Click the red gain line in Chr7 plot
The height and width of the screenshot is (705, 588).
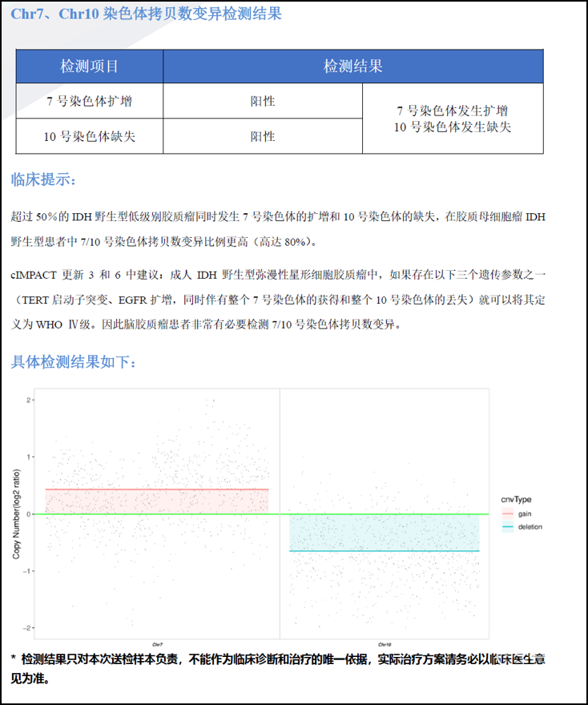coord(157,489)
